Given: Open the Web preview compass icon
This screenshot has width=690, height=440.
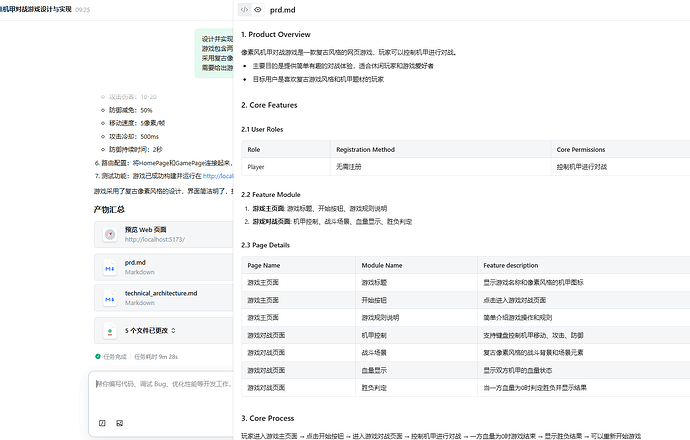Looking at the screenshot, I should pos(109,235).
